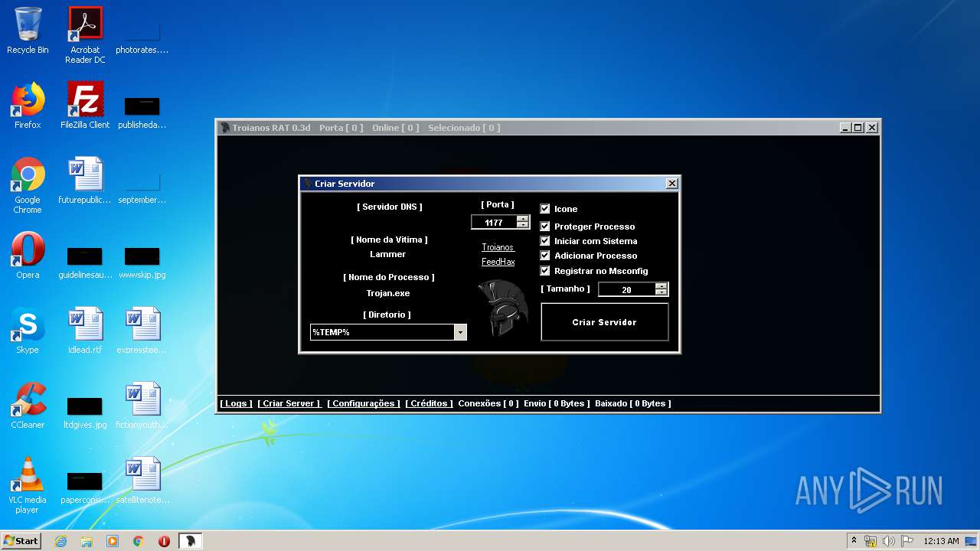Increase Tamanho value with up arrow

coord(661,286)
